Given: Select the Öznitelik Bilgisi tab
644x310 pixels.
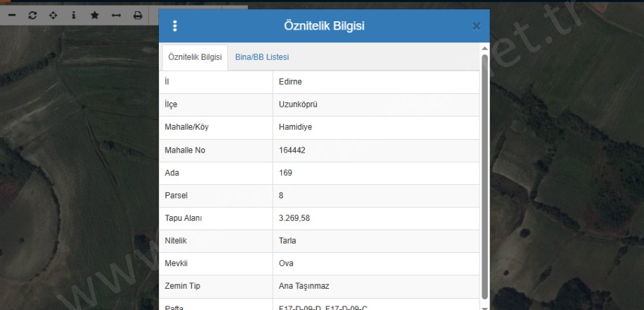Looking at the screenshot, I should click(195, 57).
